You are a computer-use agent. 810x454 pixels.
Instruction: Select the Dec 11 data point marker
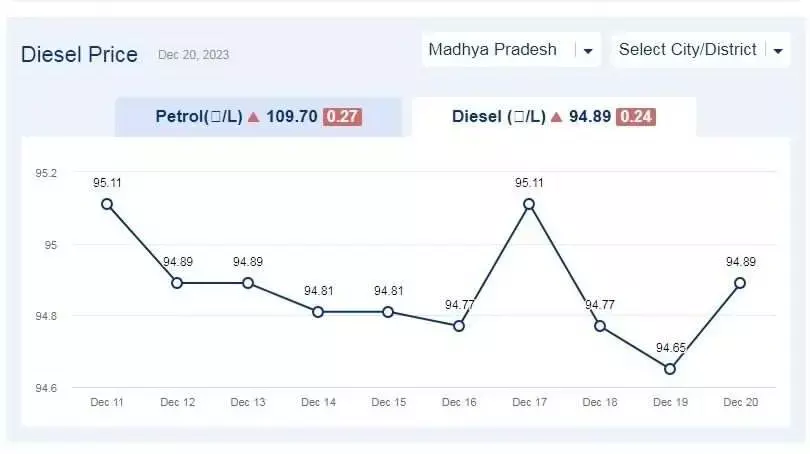tap(107, 204)
